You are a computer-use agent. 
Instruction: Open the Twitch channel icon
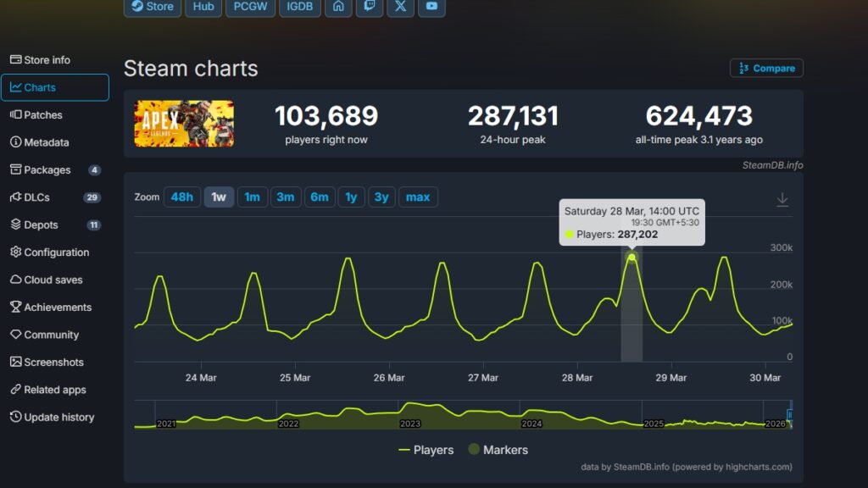tap(369, 8)
